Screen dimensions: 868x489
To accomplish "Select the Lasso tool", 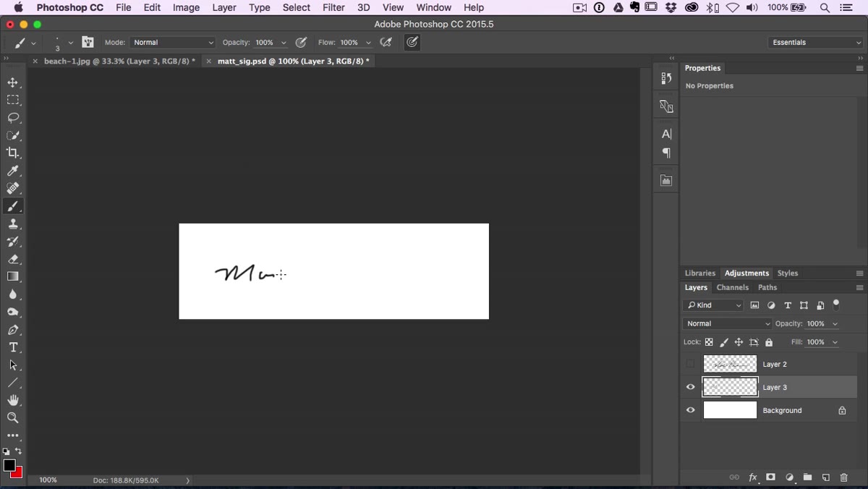I will (13, 118).
